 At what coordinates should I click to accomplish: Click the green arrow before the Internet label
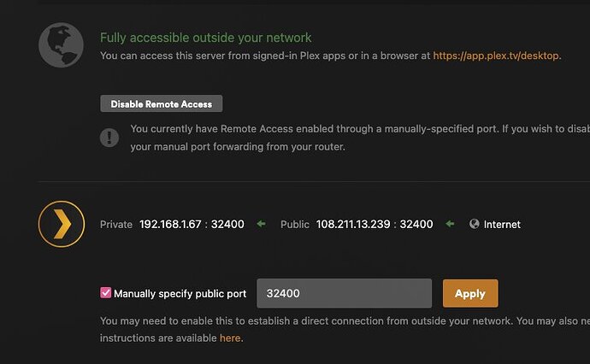(450, 225)
